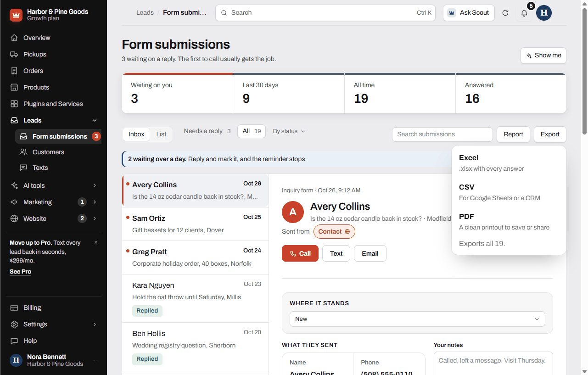588x375 pixels.
Task: Click the Show me button
Action: pyautogui.click(x=543, y=56)
